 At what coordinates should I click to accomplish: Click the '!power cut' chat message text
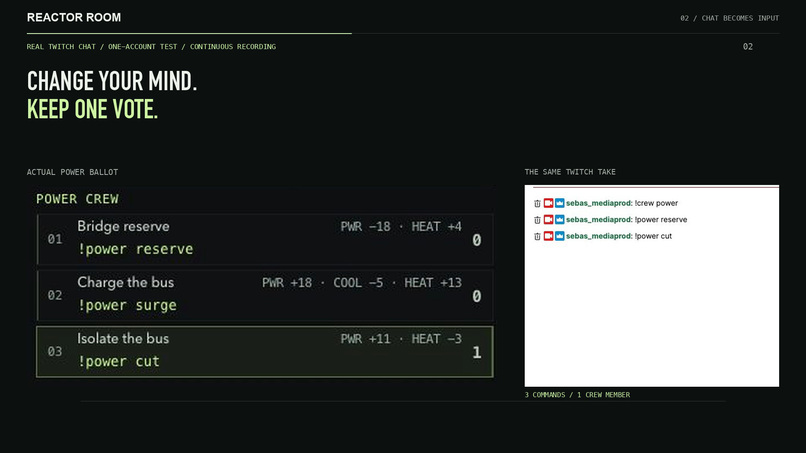[x=653, y=236]
